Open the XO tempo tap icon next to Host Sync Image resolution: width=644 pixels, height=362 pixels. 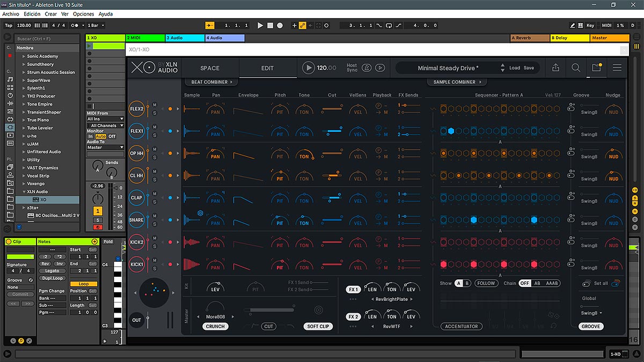[x=367, y=68]
